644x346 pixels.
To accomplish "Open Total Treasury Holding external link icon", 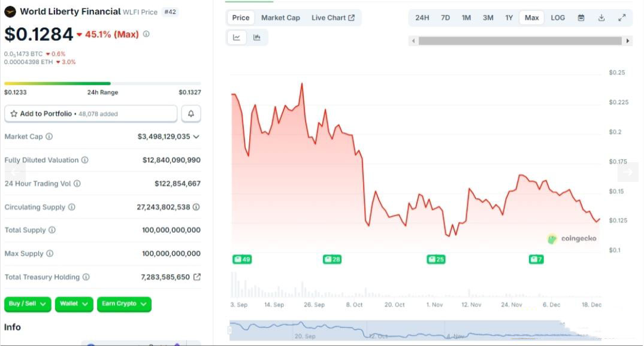I will coord(197,277).
